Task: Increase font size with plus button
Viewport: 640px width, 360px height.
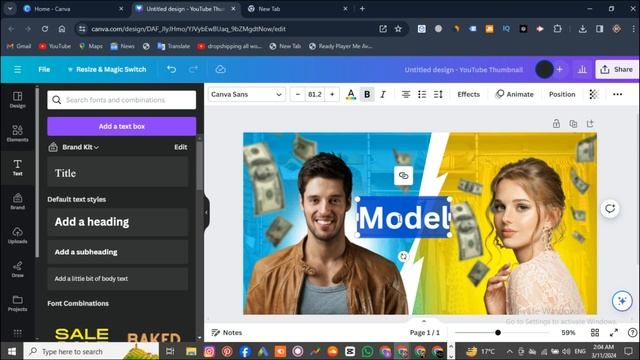Action: 332,94
